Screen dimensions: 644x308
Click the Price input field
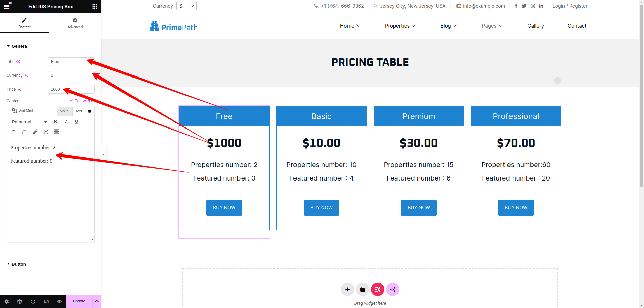coord(71,89)
